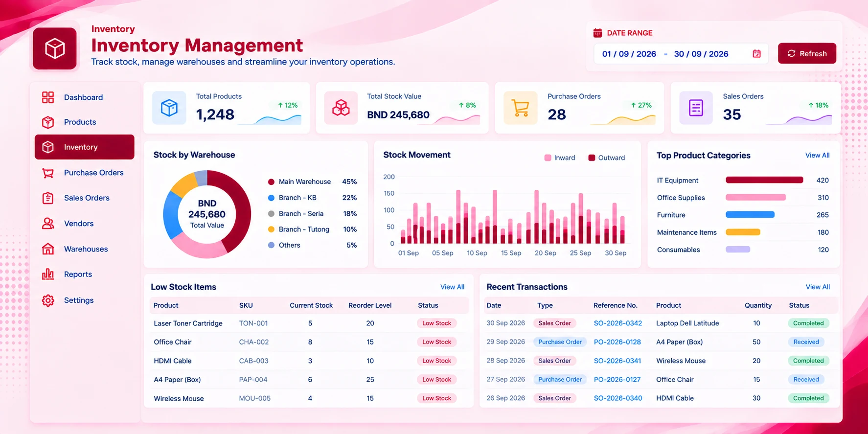Click the red calendar icon beside DATE RANGE
This screenshot has width=868, height=434.
[597, 33]
